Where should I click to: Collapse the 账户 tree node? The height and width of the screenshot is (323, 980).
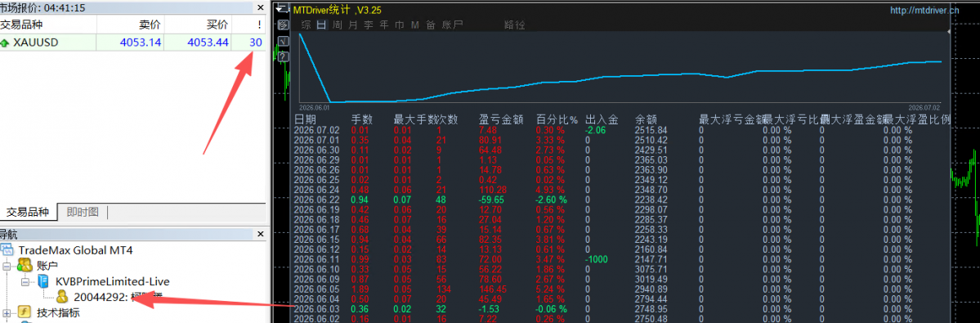click(x=7, y=267)
